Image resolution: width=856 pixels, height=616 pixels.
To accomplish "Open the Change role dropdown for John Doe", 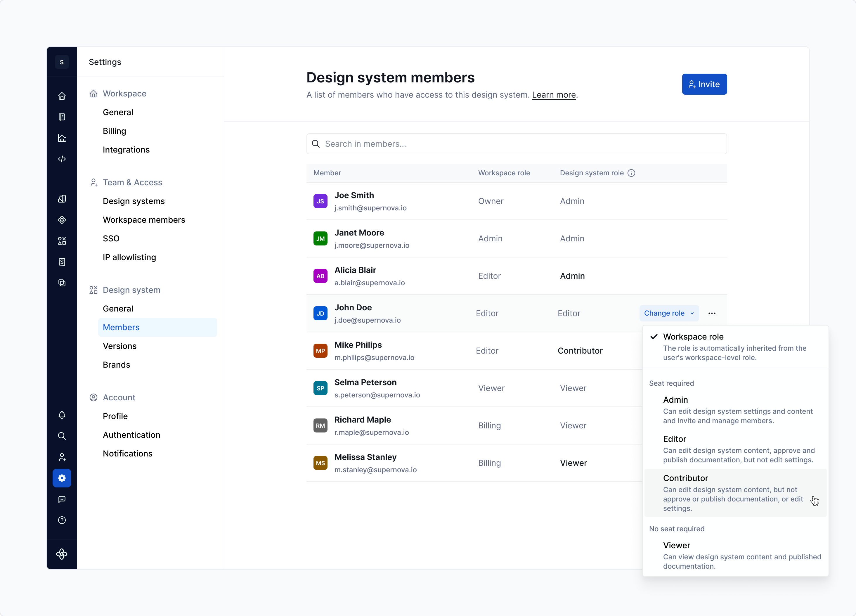I will click(x=669, y=313).
